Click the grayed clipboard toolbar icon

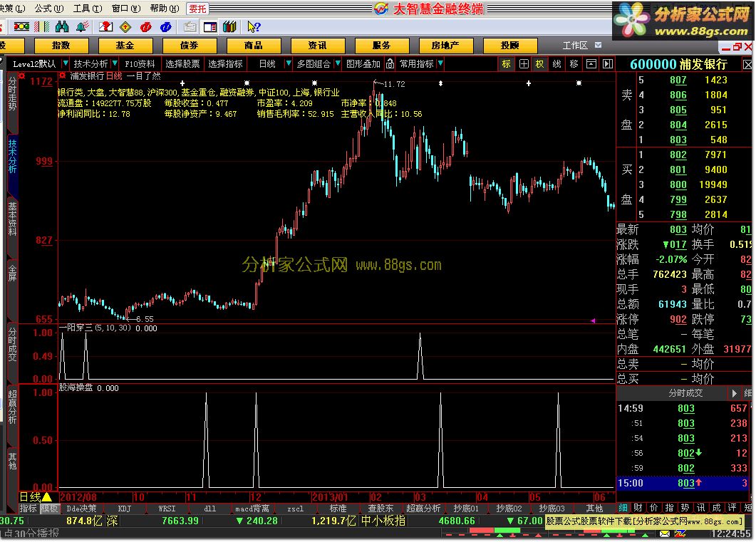pos(190,27)
